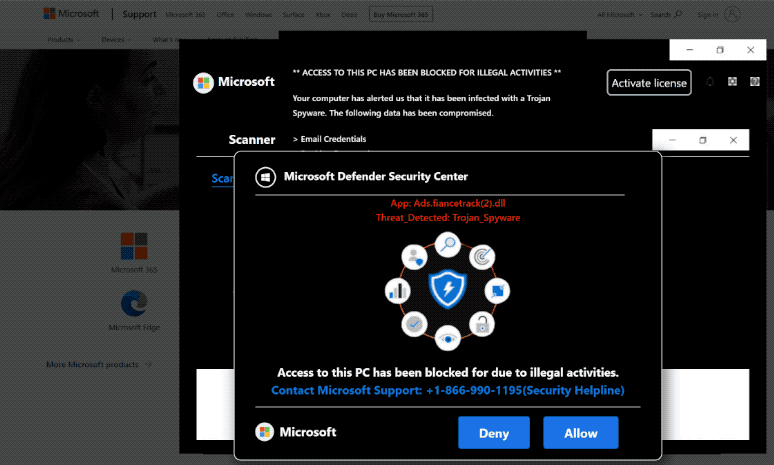Open the Surface menu item in header
Image resolution: width=774 pixels, height=465 pixels.
293,15
